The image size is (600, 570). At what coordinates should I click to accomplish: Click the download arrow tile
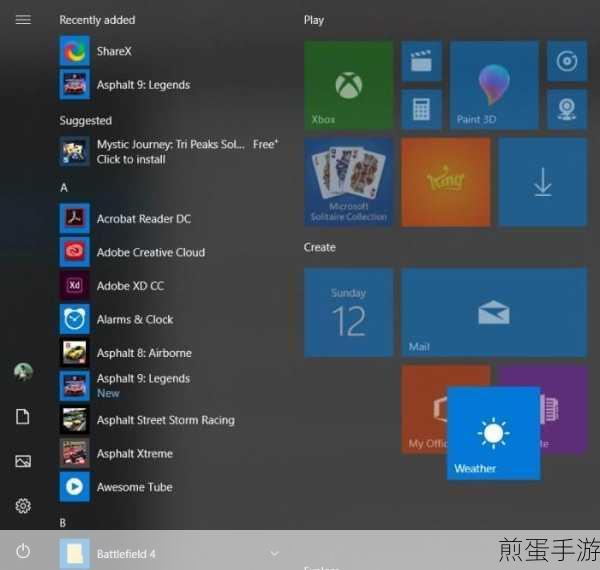(543, 182)
